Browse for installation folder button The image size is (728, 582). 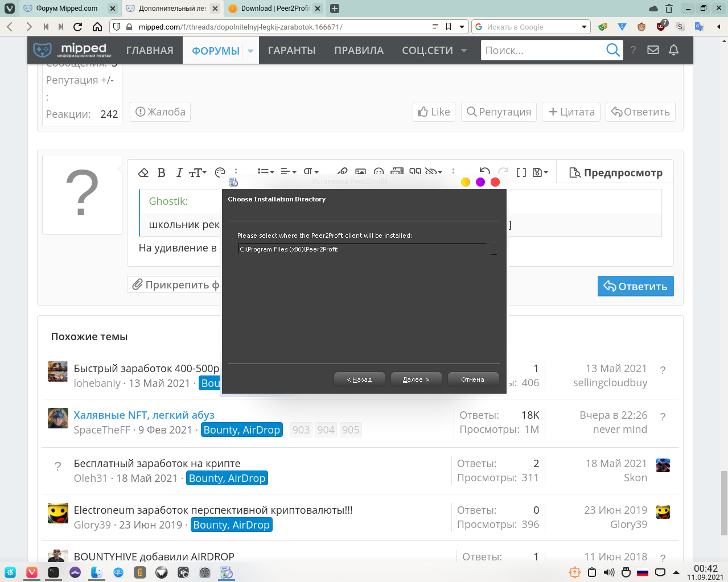click(x=493, y=249)
